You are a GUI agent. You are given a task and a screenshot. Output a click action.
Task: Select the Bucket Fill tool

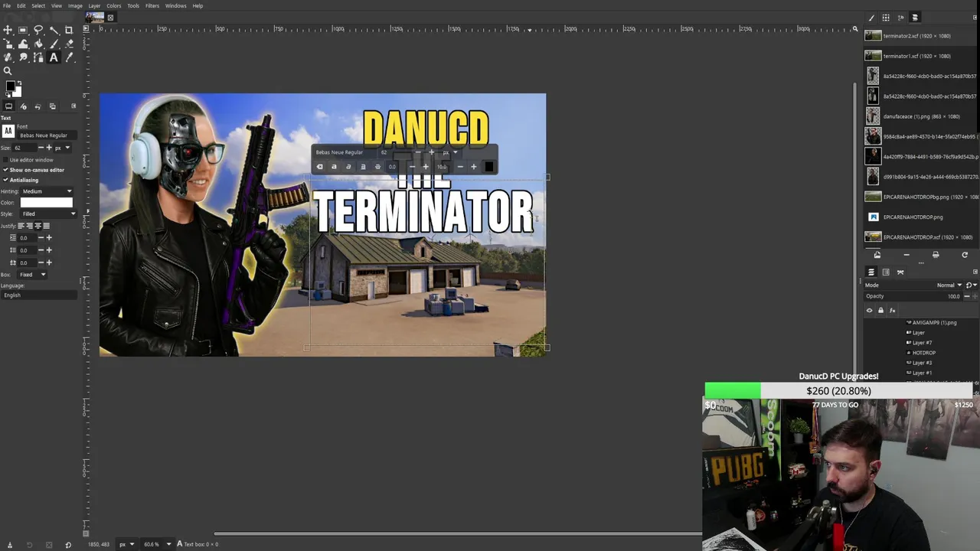[38, 44]
